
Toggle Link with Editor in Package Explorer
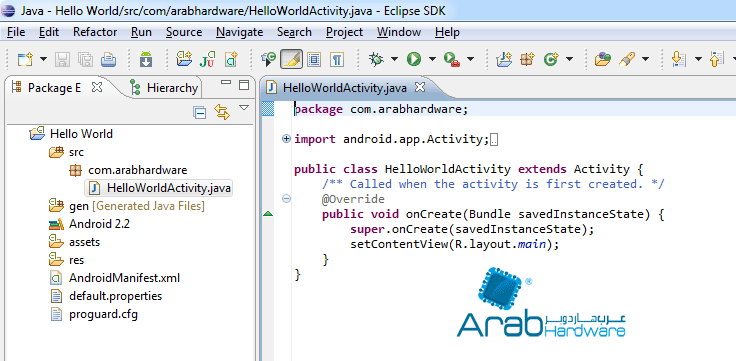(x=222, y=112)
